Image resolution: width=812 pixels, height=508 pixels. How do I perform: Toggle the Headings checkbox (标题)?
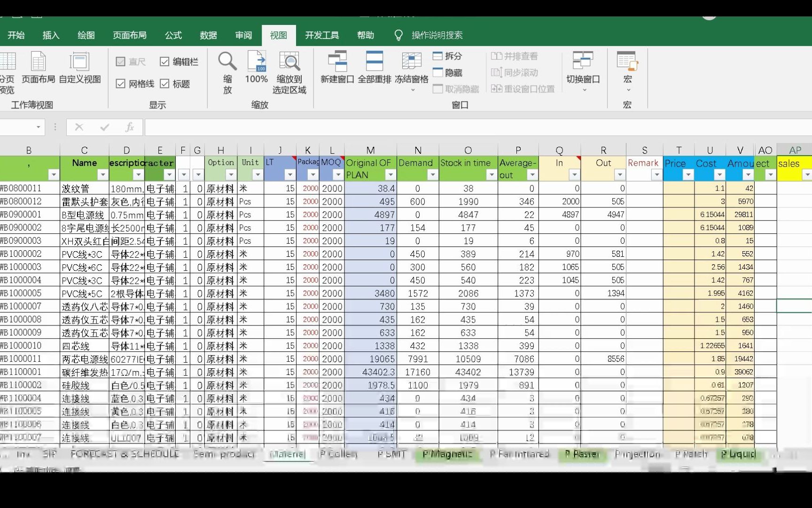coord(164,84)
